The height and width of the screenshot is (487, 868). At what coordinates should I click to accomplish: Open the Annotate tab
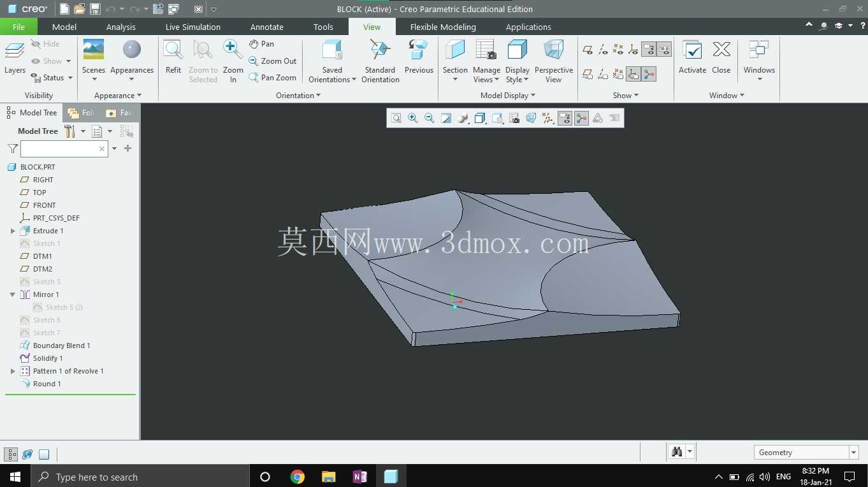coord(267,27)
